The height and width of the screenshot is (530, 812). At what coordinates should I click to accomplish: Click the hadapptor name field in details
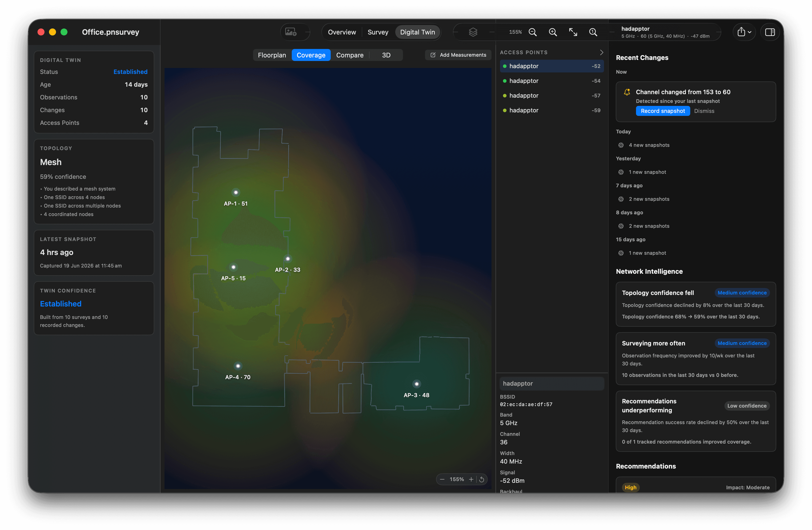552,383
